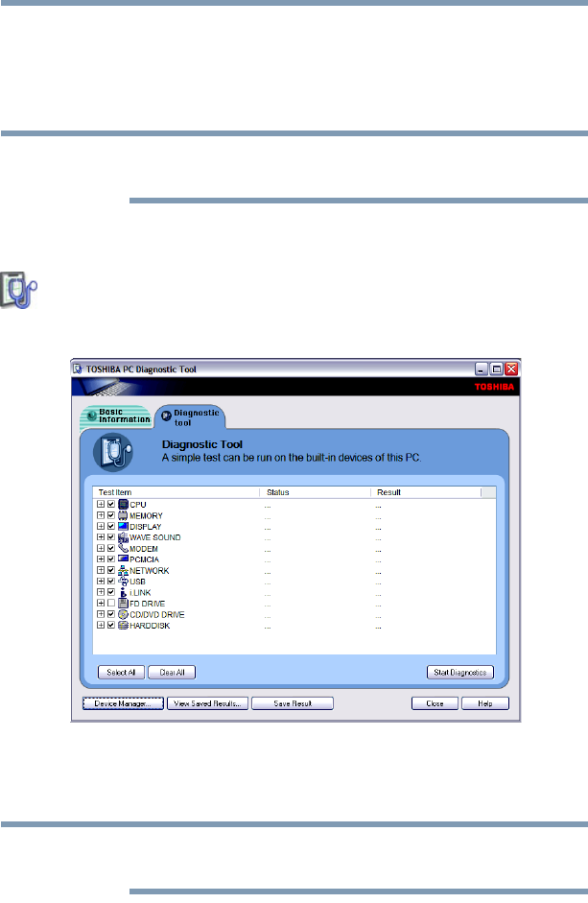
Task: Click the Select All button
Action: [121, 672]
